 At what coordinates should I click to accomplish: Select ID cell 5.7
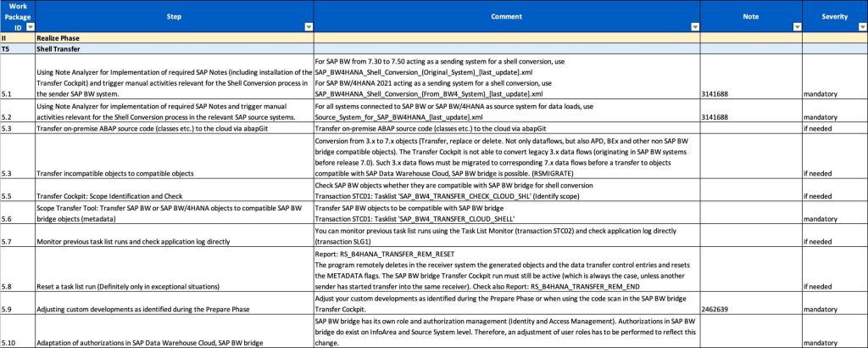tap(18, 235)
